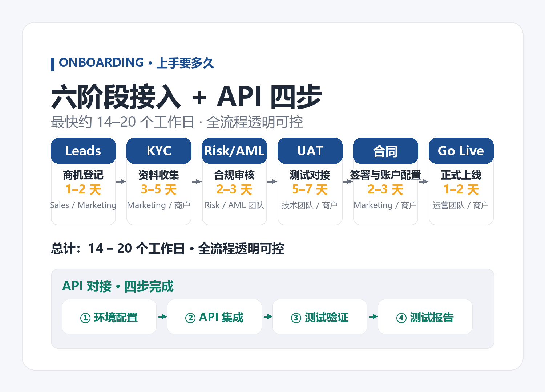Click the ONBOARDING • 上手要多久 heading
545x392 pixels.
136,63
